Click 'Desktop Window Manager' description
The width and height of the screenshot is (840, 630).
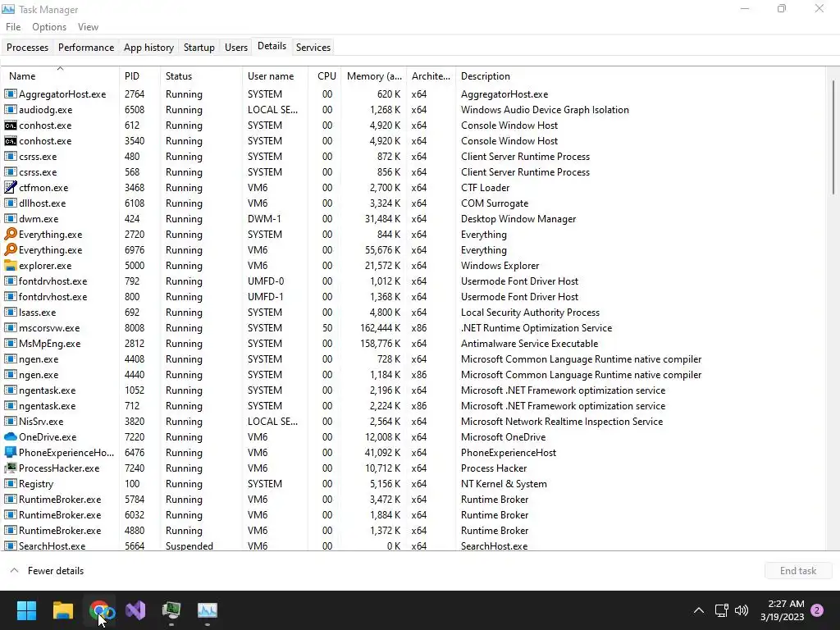click(x=518, y=218)
